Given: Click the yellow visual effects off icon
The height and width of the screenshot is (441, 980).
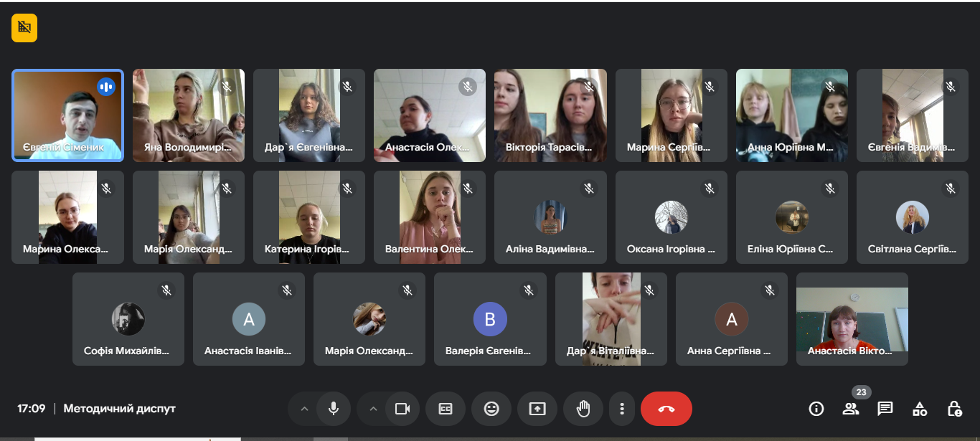Looking at the screenshot, I should [24, 28].
